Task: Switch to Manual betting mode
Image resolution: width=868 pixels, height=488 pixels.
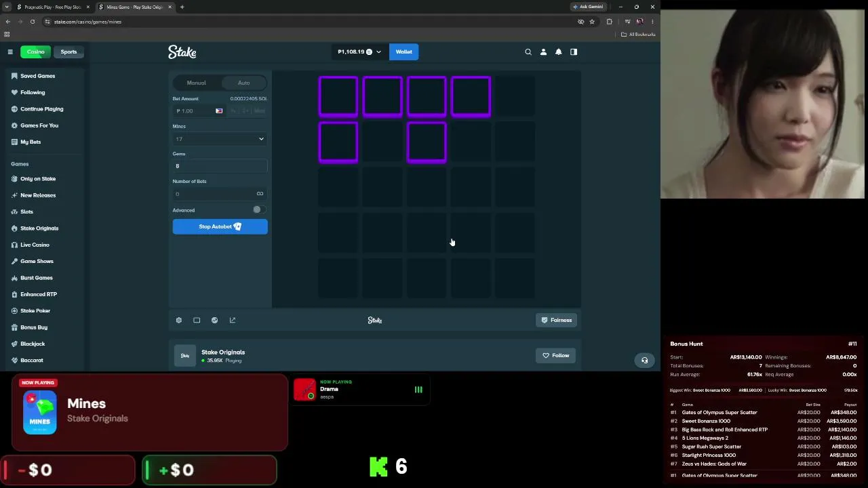Action: coord(197,83)
